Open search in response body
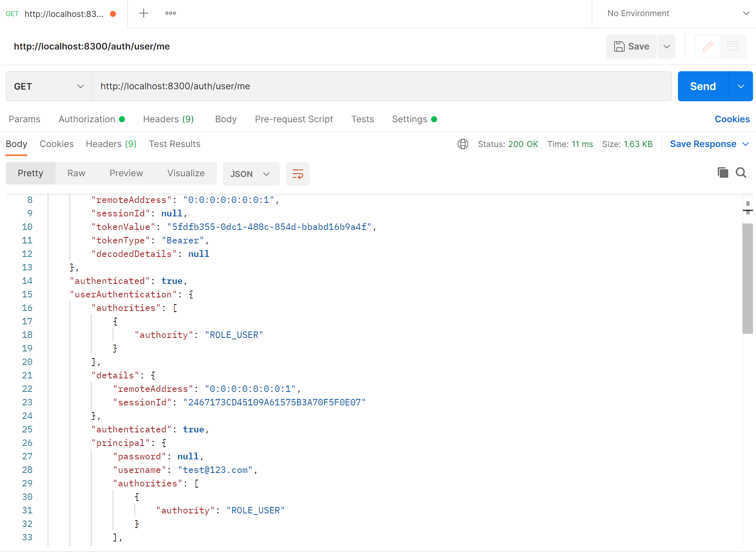The image size is (756, 552). tap(741, 172)
